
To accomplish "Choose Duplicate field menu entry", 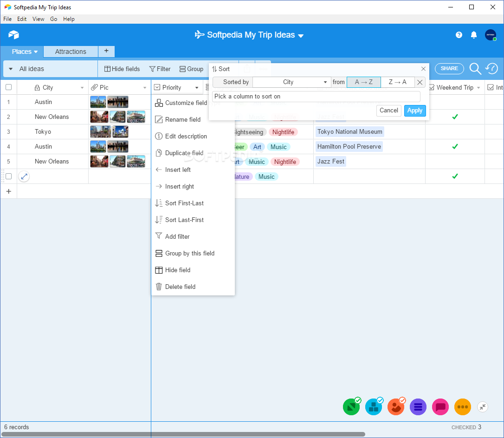I will point(193,153).
